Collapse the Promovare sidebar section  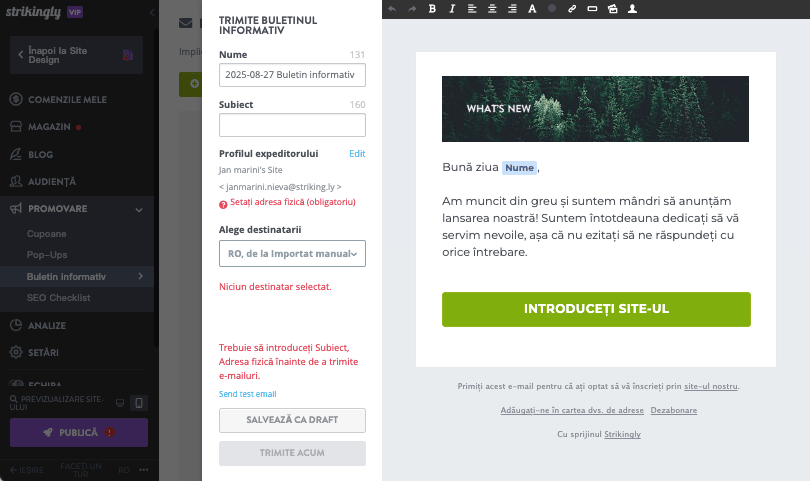click(x=139, y=209)
